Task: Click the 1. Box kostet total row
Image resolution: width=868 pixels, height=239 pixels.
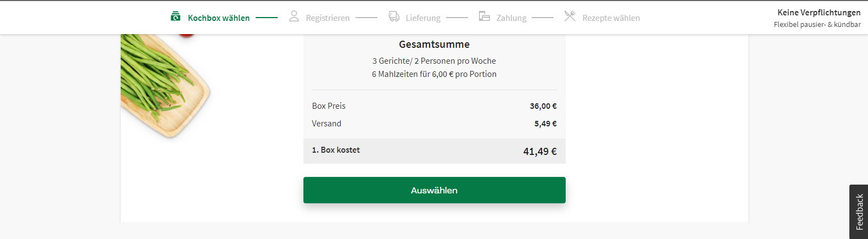Action: point(435,151)
